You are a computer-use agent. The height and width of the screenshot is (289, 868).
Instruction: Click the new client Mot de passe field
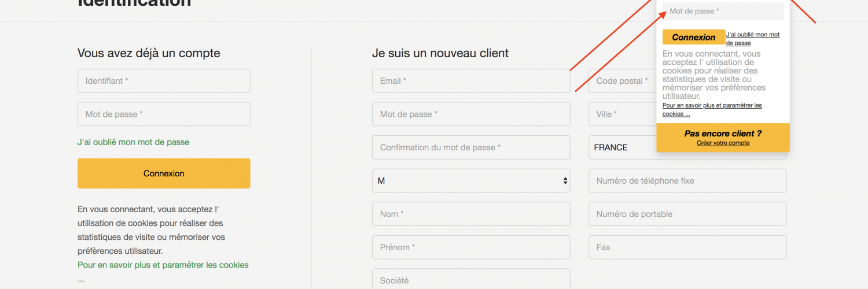[x=470, y=114]
